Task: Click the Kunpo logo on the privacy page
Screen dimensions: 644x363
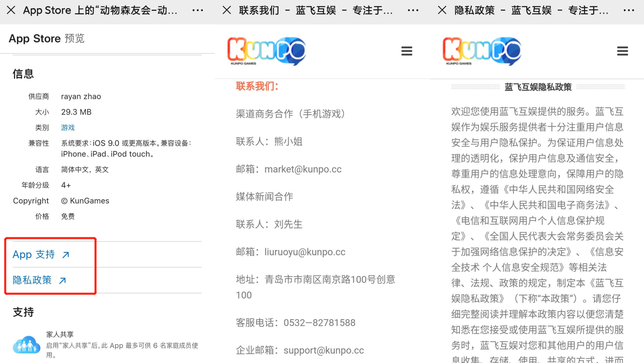Action: [x=482, y=51]
